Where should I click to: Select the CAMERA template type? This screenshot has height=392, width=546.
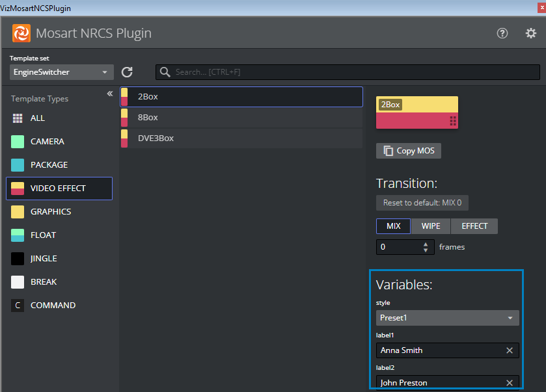pyautogui.click(x=47, y=142)
